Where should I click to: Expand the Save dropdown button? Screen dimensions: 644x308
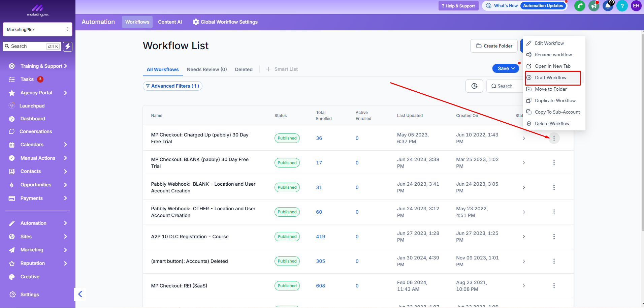click(506, 68)
